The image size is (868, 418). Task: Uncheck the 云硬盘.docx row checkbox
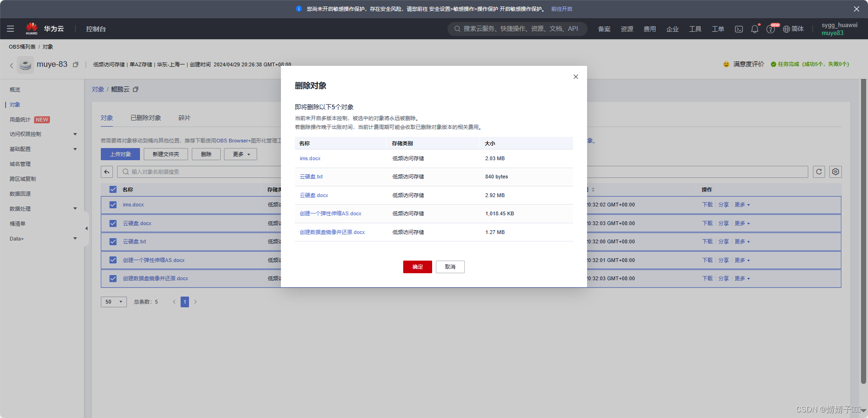point(113,223)
